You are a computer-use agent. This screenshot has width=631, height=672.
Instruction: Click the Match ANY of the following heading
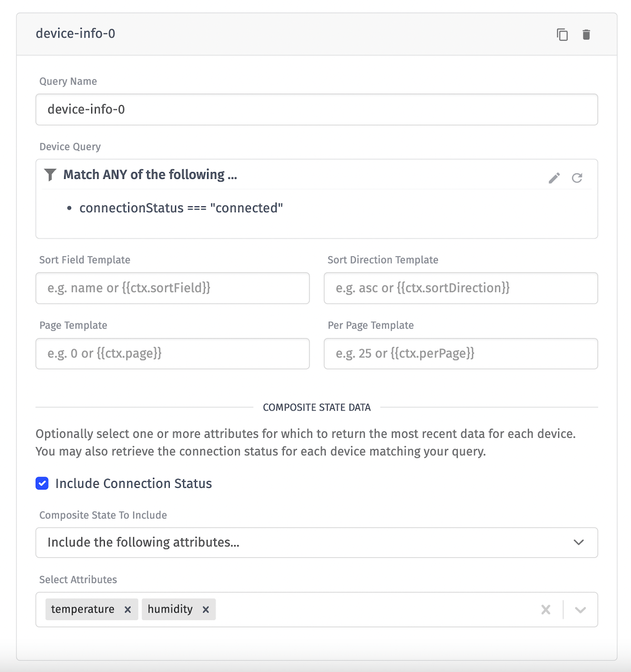pyautogui.click(x=150, y=175)
